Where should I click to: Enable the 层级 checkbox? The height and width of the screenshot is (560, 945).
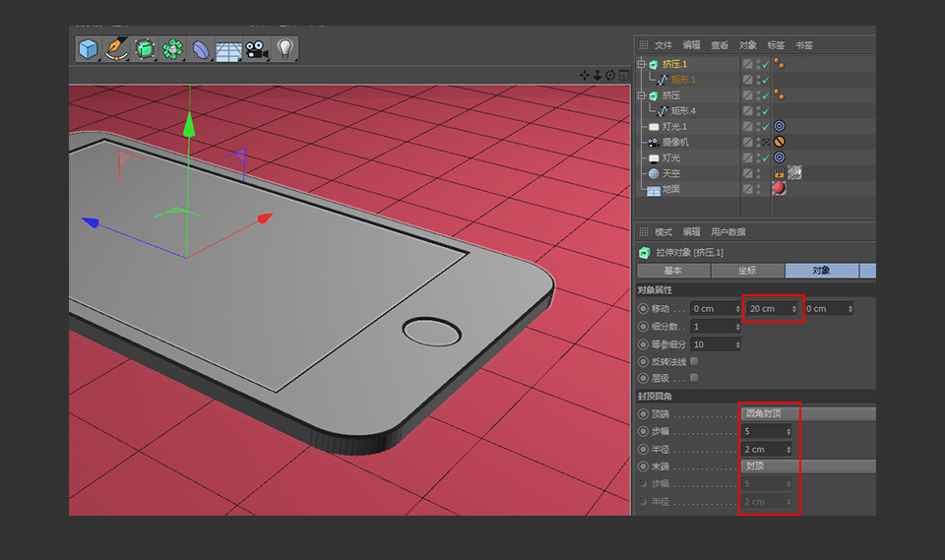point(694,377)
